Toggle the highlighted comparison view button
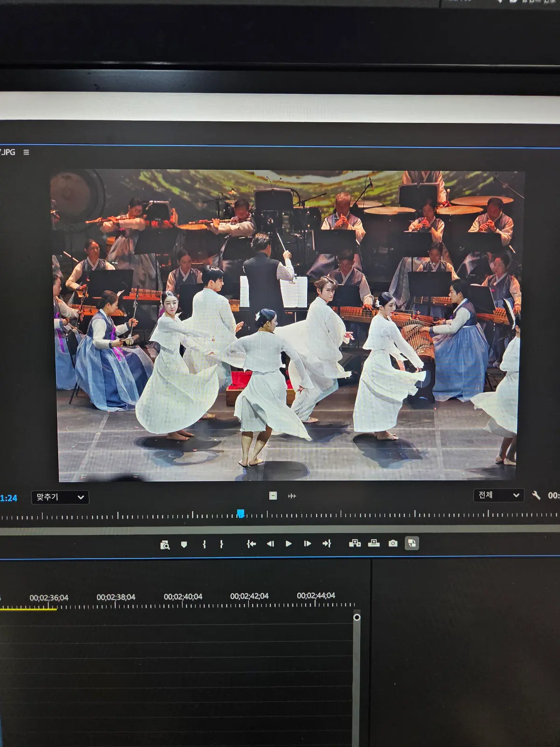This screenshot has width=560, height=747. [x=412, y=543]
